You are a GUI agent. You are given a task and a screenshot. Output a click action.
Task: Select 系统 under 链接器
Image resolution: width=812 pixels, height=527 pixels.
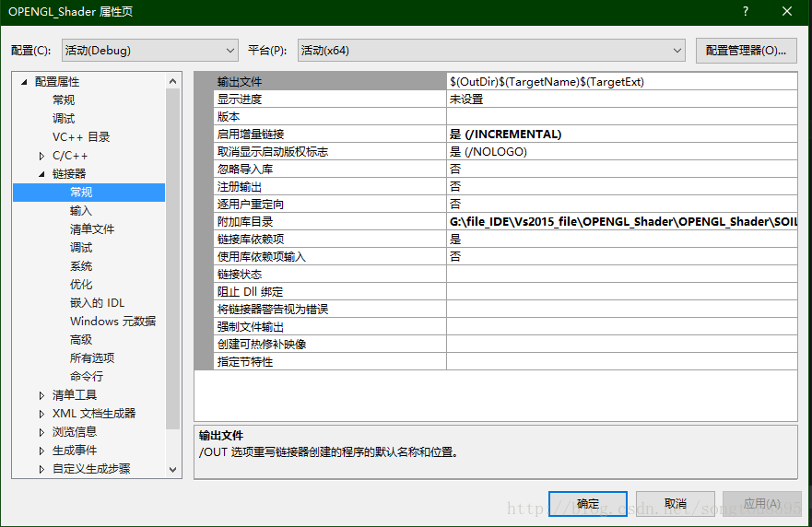click(81, 266)
